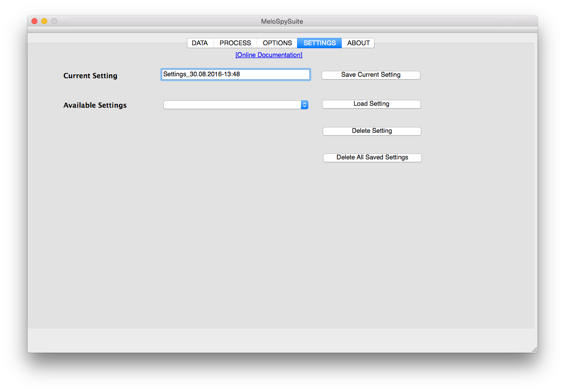The width and height of the screenshot is (565, 392).
Task: Select the SETTINGS tab
Action: pos(319,43)
